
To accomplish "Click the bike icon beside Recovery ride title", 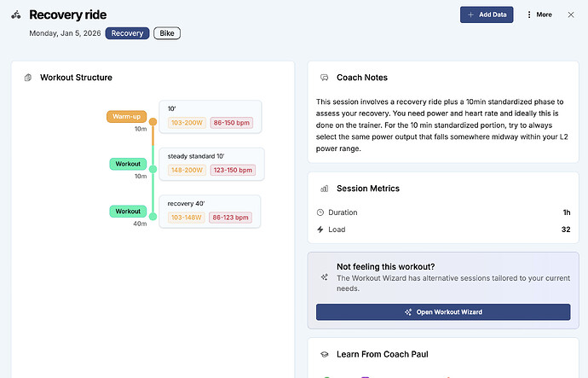I will click(16, 15).
